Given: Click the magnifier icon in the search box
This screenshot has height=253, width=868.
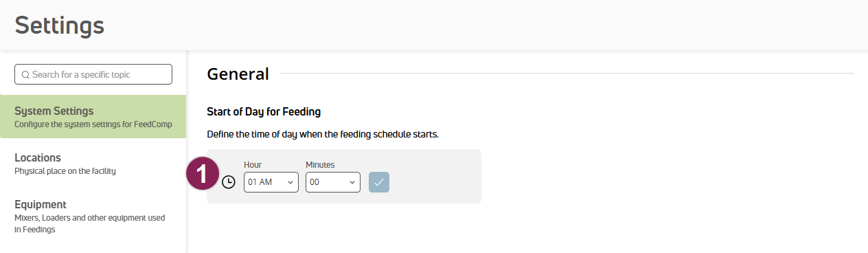Looking at the screenshot, I should tap(25, 74).
